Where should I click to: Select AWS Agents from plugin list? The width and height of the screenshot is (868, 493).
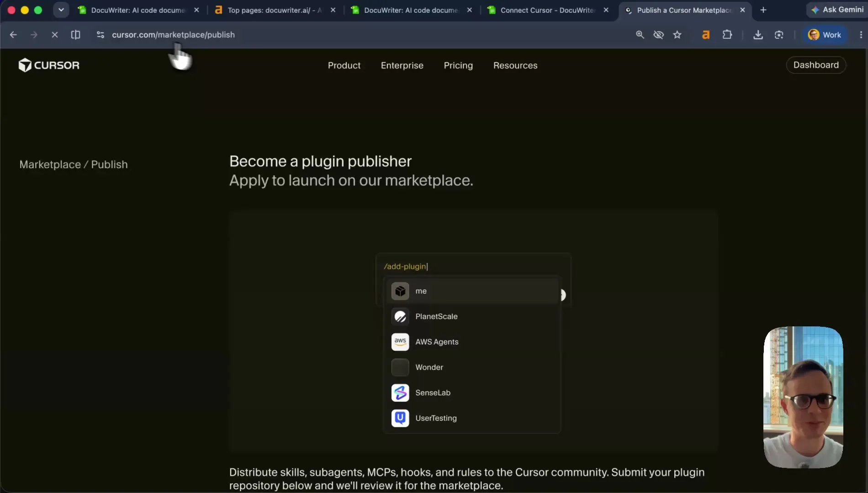472,341
